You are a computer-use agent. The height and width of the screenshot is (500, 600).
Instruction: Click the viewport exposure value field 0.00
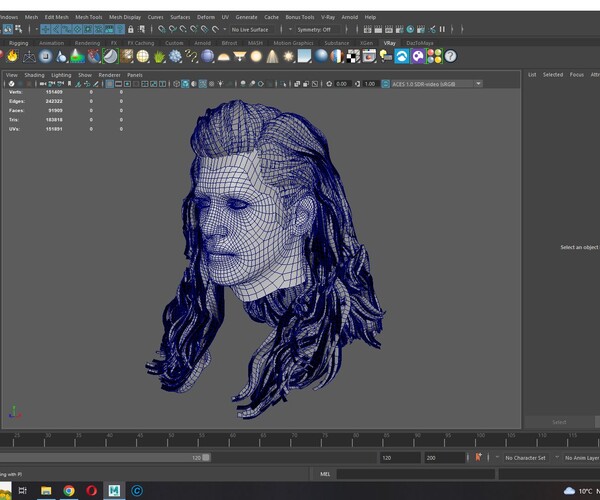342,84
